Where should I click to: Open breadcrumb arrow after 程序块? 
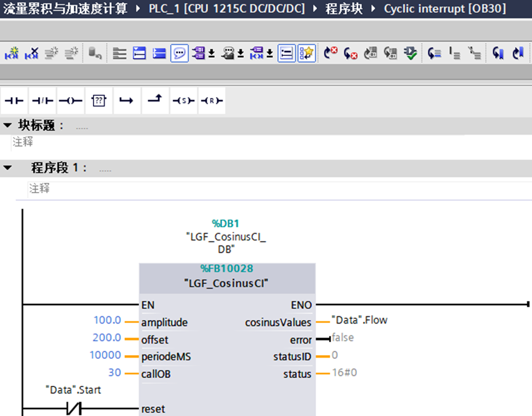[373, 9]
